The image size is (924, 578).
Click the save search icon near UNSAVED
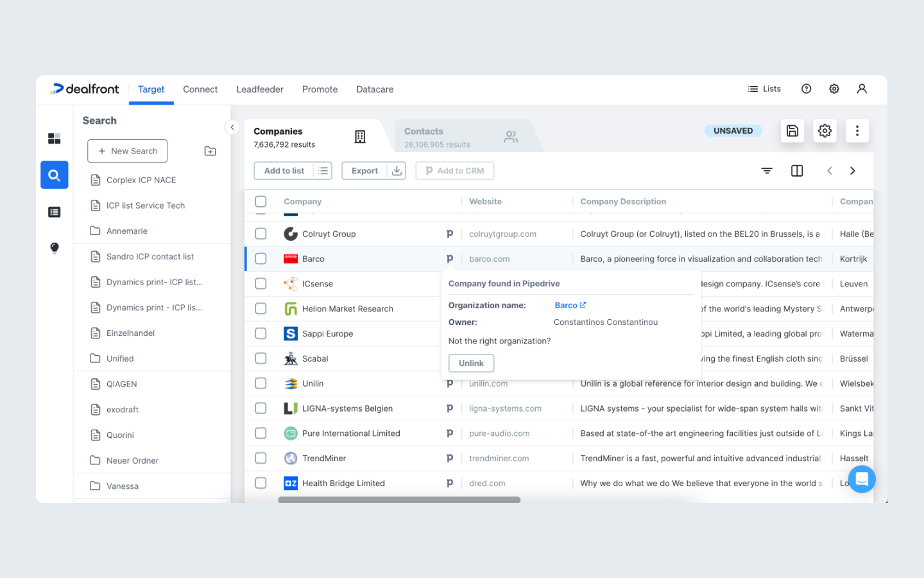point(792,130)
